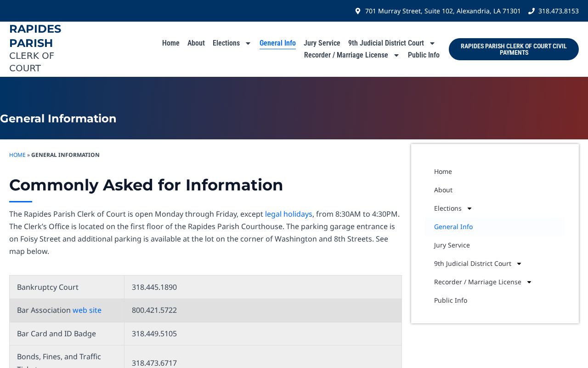
Task: Expand the Elections dropdown arrow in the top nav
Action: click(x=248, y=43)
